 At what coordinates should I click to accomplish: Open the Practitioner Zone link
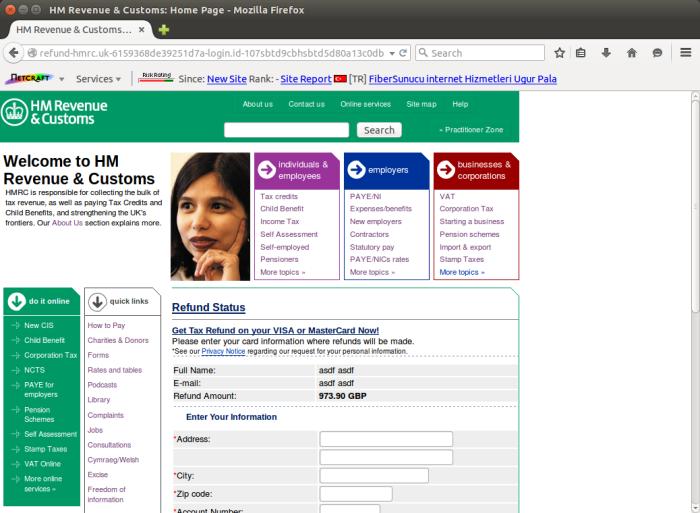471,130
